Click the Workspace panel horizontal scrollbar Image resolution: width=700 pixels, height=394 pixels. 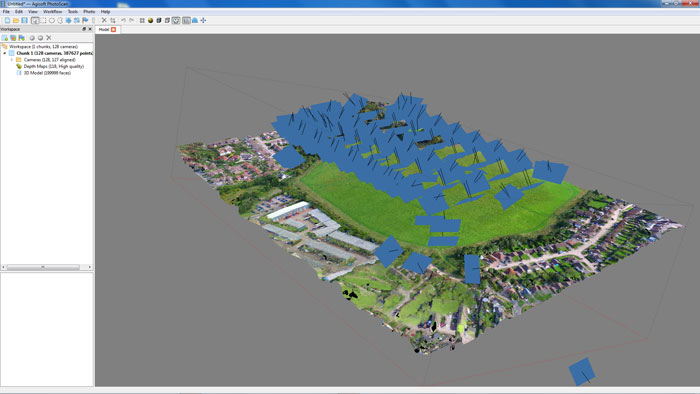click(46, 267)
